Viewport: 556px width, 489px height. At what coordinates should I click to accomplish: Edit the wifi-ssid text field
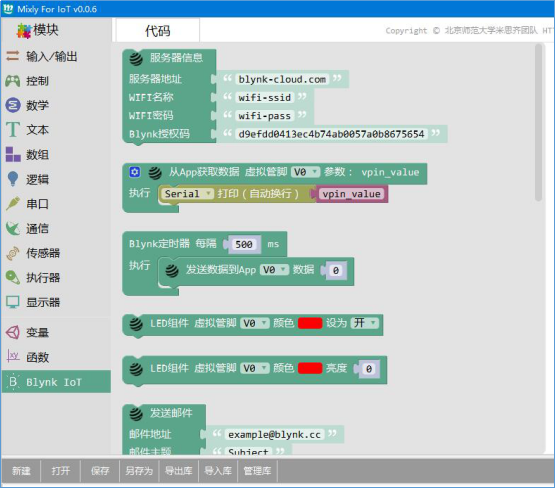click(265, 98)
